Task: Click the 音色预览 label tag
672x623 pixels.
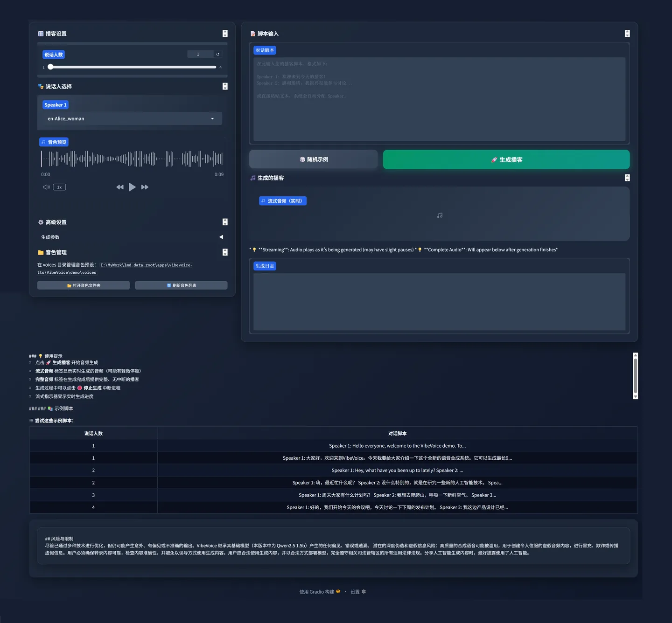Action: [54, 142]
